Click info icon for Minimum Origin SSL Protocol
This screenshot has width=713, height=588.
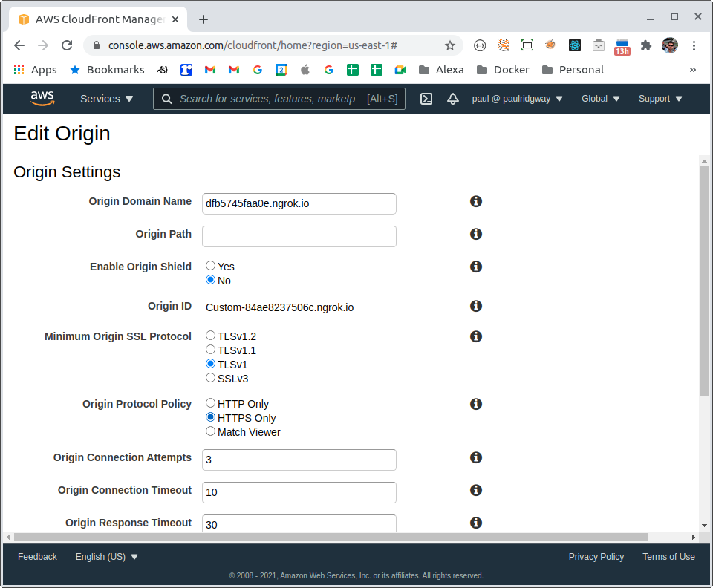point(475,337)
